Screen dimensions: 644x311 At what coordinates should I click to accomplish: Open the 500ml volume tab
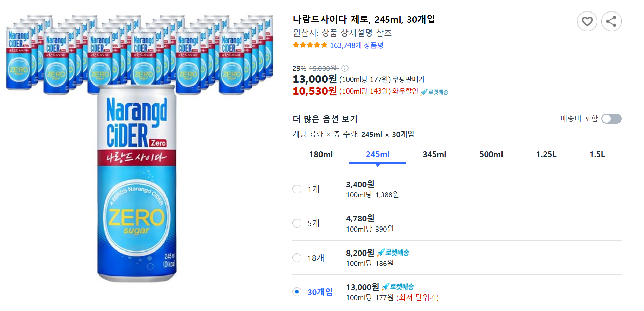coord(491,154)
